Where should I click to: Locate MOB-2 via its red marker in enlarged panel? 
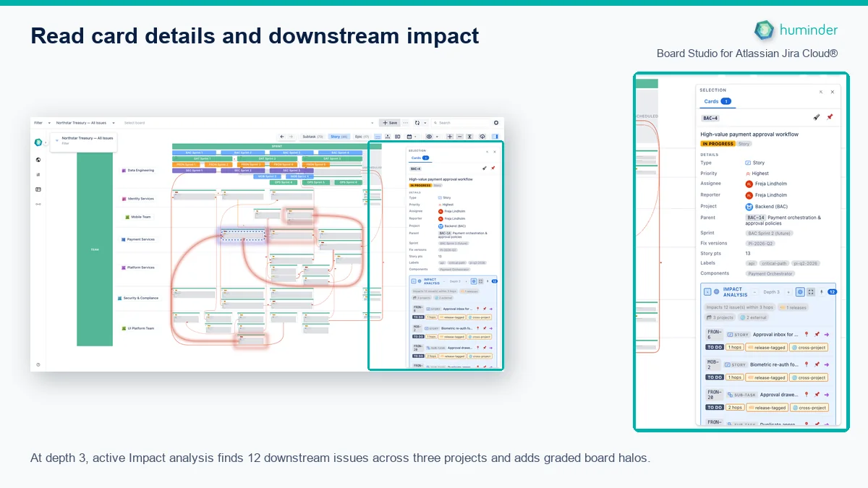click(x=807, y=364)
